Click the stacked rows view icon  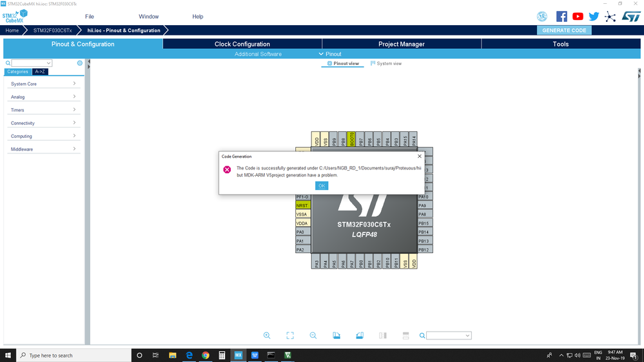coord(405,336)
